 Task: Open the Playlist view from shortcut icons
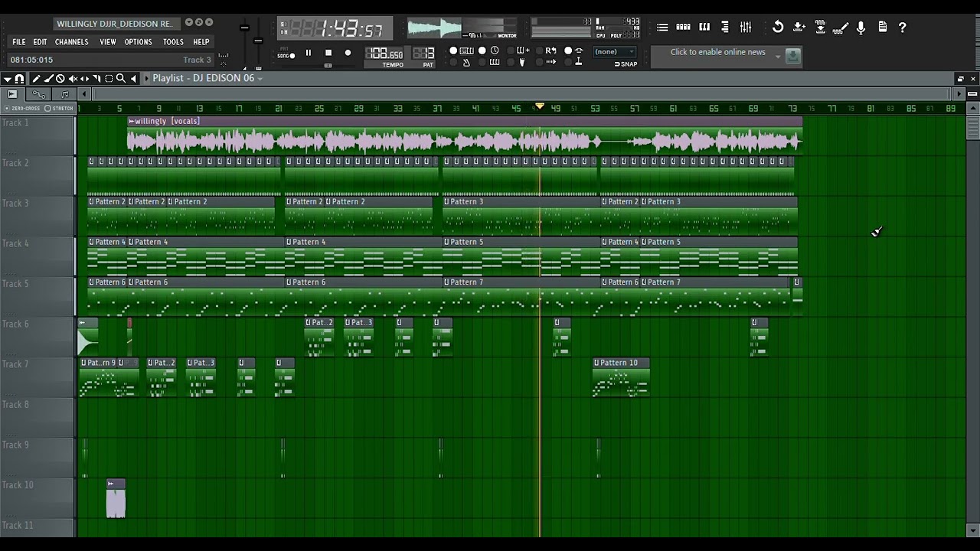(x=662, y=28)
